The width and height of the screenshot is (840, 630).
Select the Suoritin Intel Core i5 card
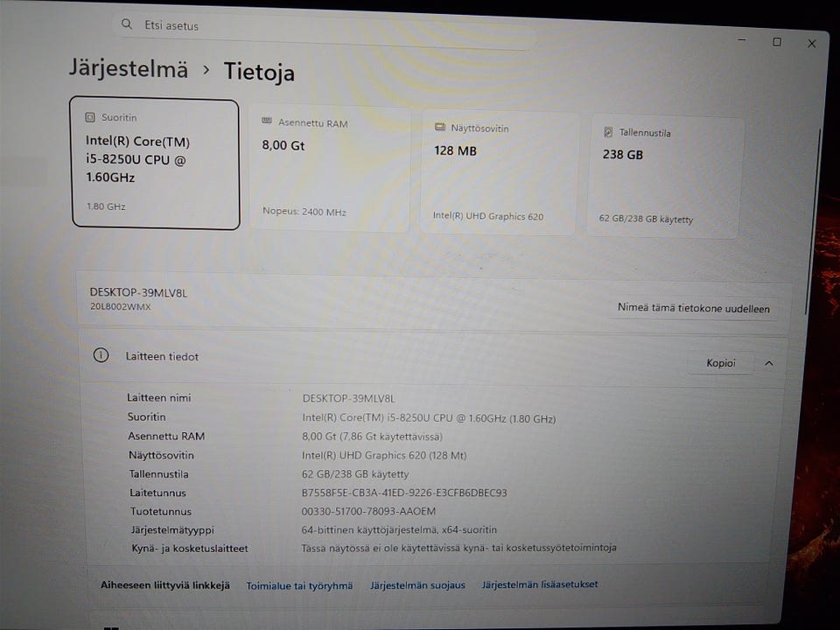coord(156,163)
